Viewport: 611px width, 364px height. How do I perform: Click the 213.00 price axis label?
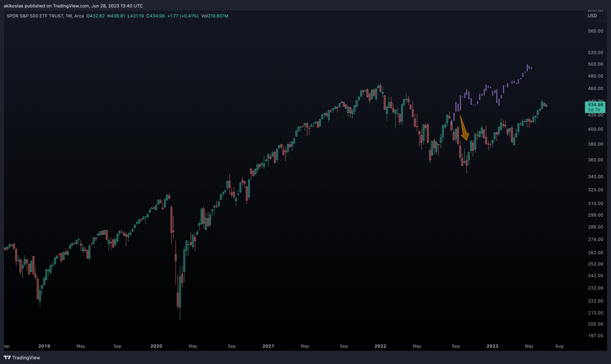tap(595, 313)
